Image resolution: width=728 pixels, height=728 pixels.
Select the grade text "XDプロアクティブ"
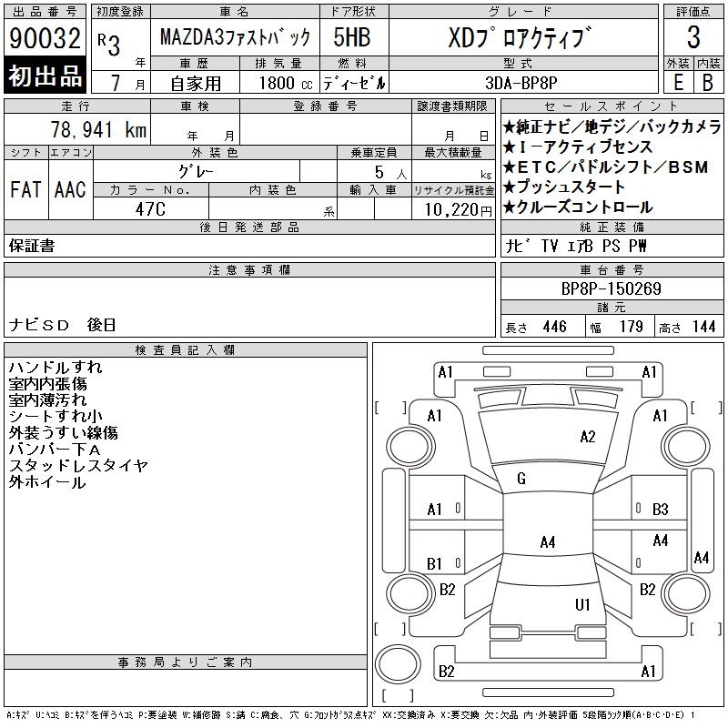pyautogui.click(x=520, y=37)
